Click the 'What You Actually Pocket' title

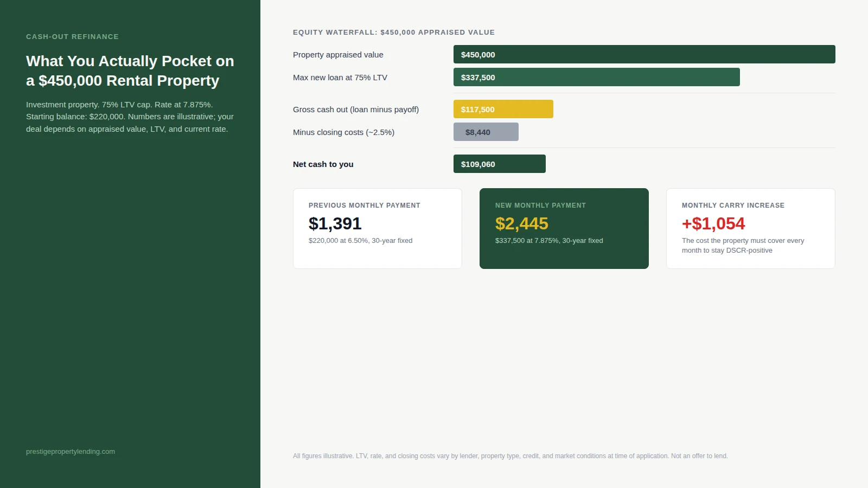(130, 70)
